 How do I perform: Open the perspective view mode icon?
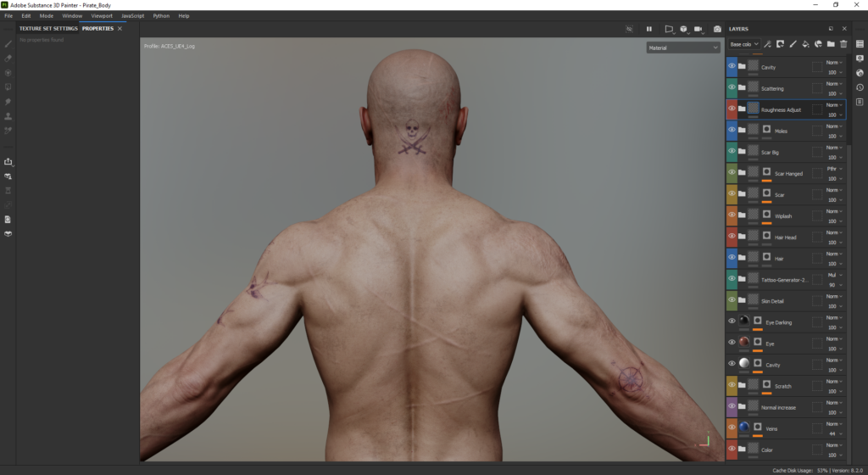click(669, 29)
